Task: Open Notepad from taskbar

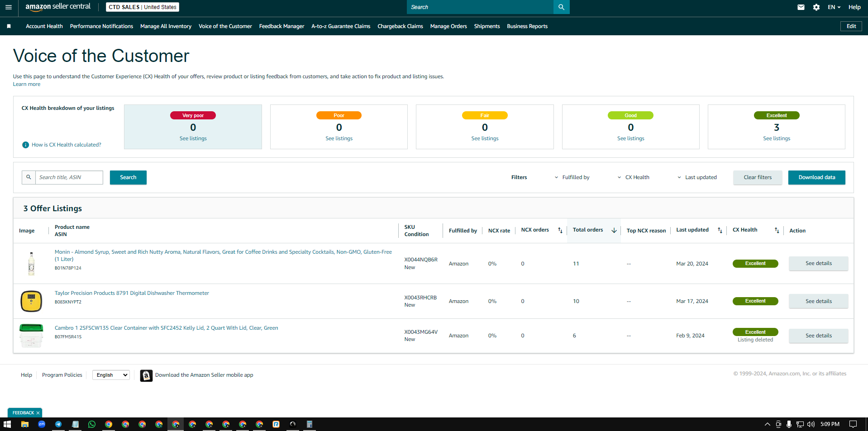Action: (75, 424)
